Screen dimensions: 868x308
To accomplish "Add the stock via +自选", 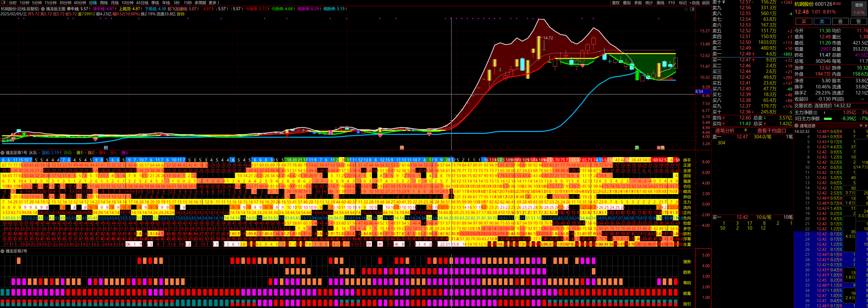I will pos(694,3).
